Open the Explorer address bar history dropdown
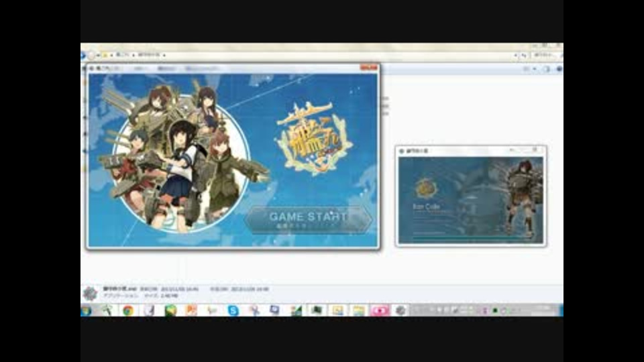644x362 pixels. tap(515, 55)
